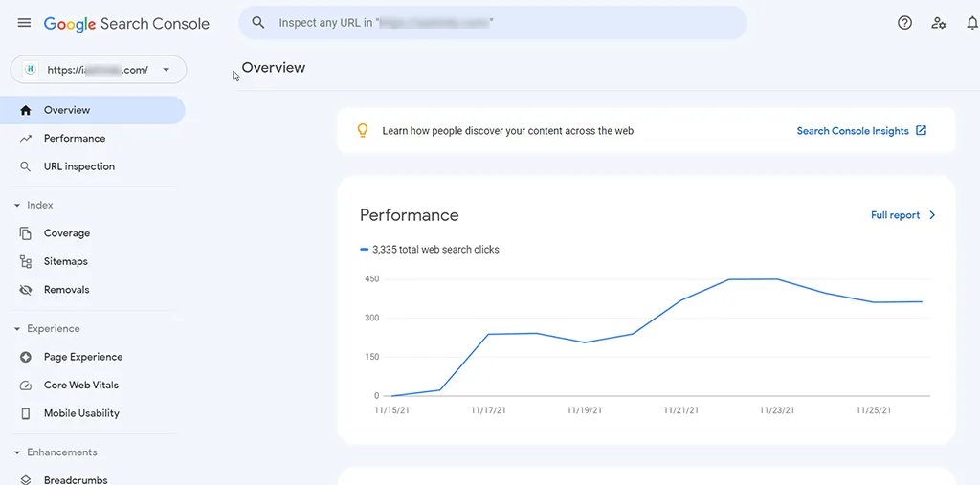Open the property selector dropdown
Image resolution: width=980 pixels, height=485 pixels.
pos(99,70)
